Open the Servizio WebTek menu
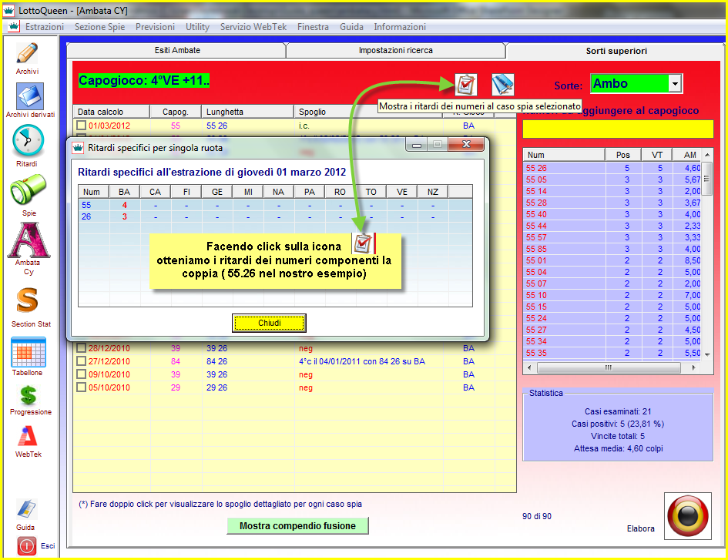Image resolution: width=728 pixels, height=560 pixels. pyautogui.click(x=253, y=27)
